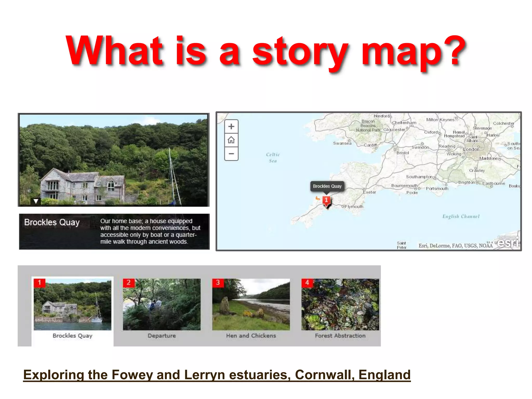Click the Brockles Quay caption title
This screenshot has width=532, height=399.
pos(52,222)
